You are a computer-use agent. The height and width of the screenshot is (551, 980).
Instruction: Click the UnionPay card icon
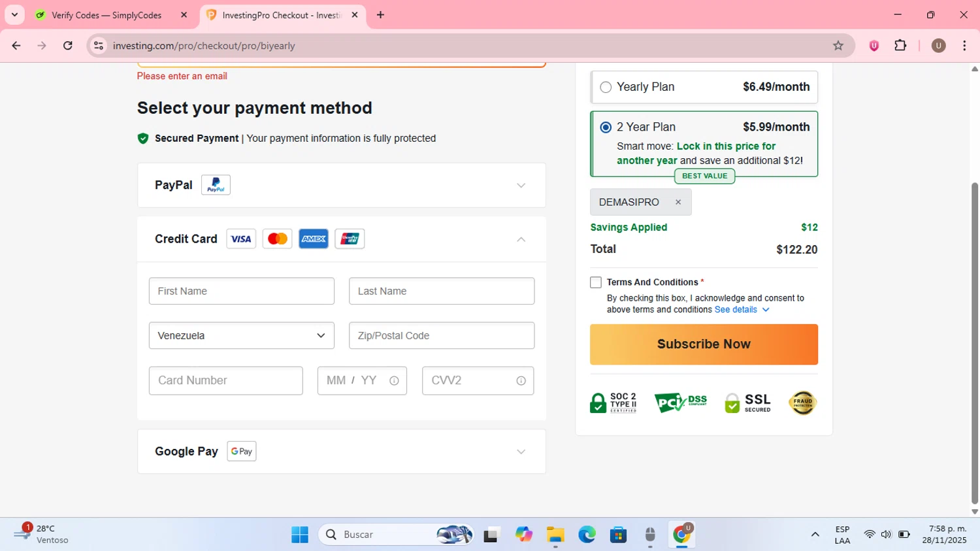click(x=350, y=239)
